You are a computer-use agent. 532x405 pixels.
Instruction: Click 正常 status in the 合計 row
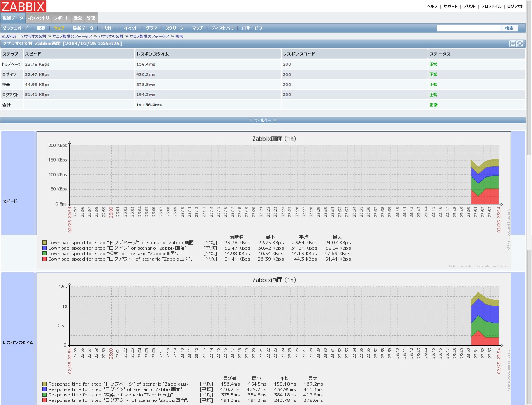(433, 105)
